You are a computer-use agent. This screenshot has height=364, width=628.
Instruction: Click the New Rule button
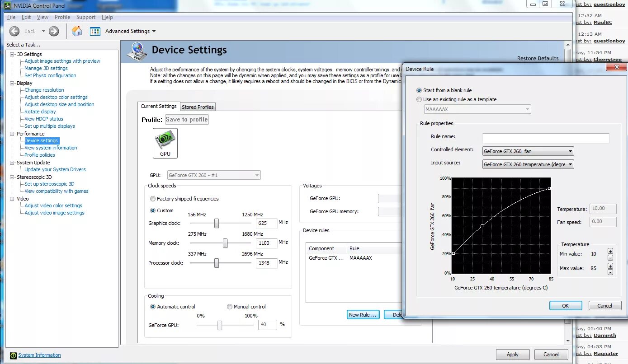tap(363, 315)
